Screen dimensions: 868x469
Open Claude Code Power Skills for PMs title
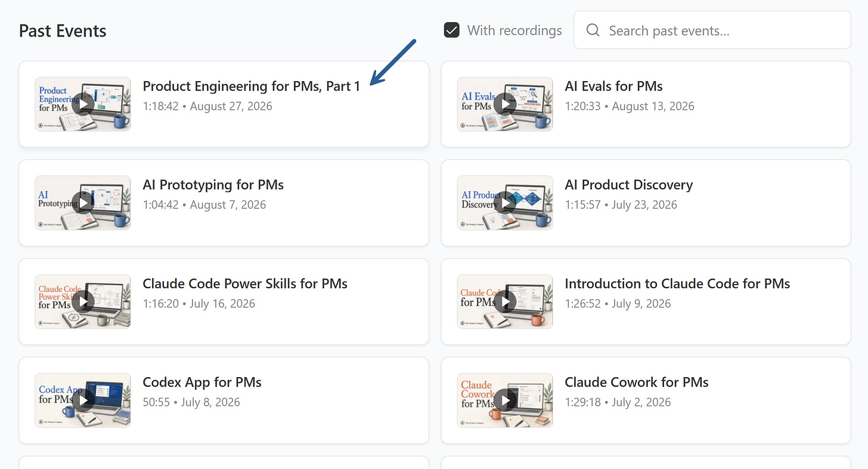click(245, 283)
